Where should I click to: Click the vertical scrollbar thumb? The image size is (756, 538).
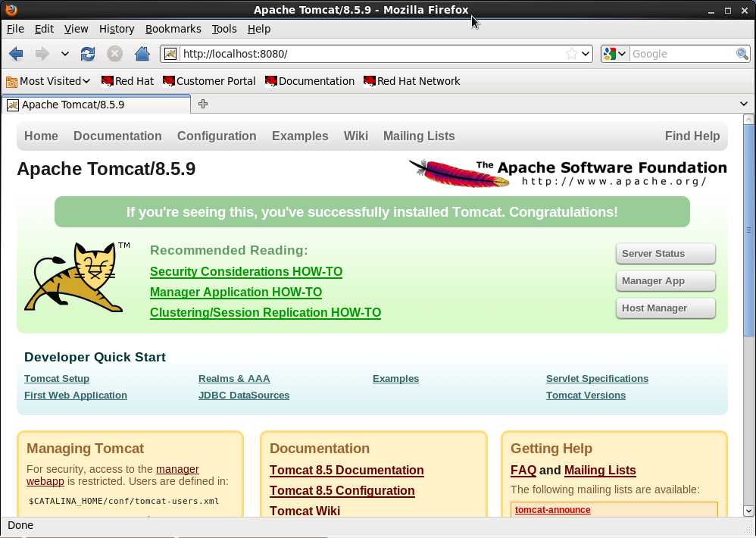748,231
